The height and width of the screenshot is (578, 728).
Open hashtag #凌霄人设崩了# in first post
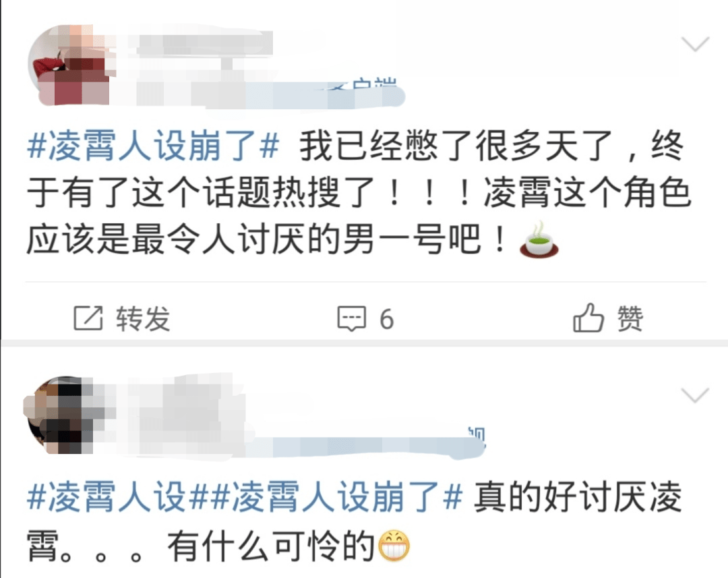(x=153, y=146)
